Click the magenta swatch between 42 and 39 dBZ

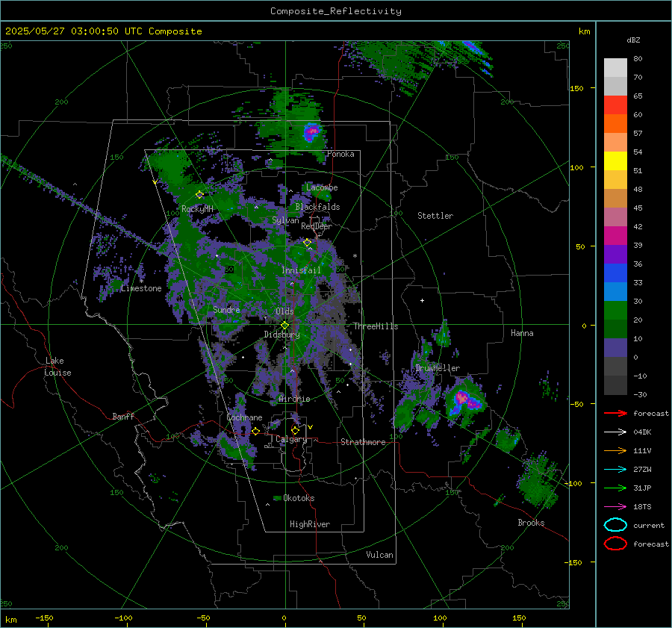pos(615,235)
